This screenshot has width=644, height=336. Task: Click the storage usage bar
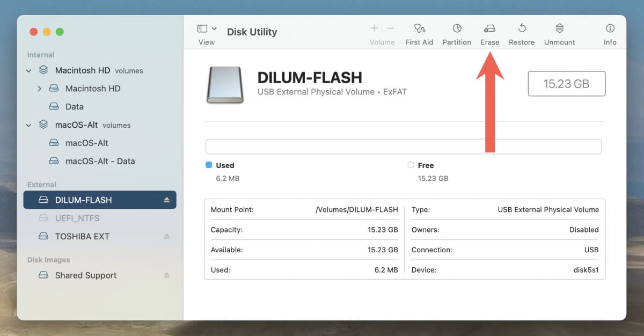coord(403,147)
